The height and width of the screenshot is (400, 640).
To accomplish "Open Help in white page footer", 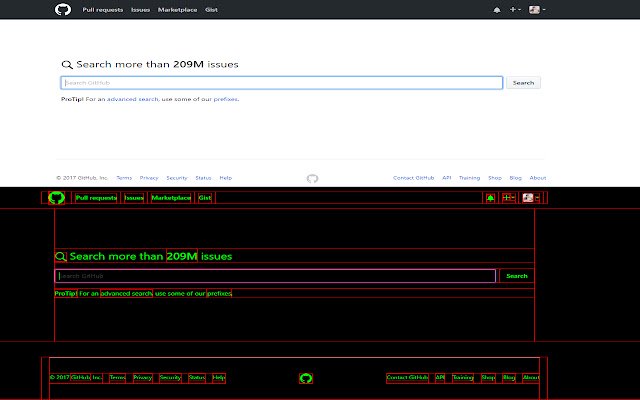I will click(x=226, y=178).
